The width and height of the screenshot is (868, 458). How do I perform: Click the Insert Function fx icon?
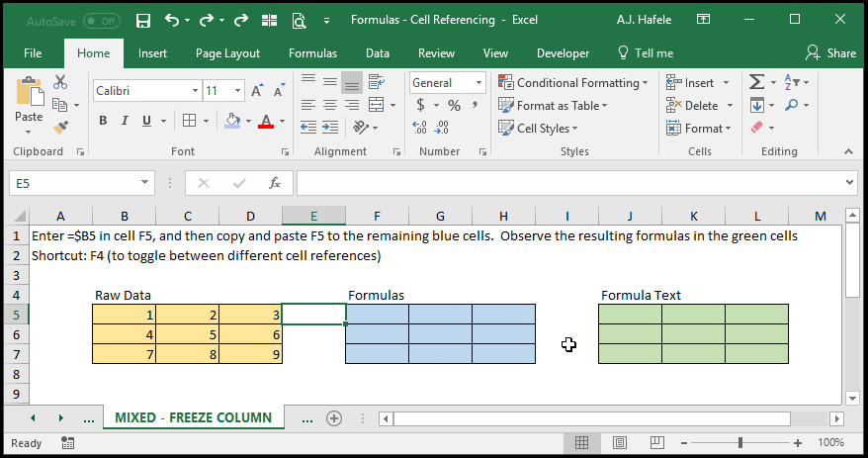point(275,183)
